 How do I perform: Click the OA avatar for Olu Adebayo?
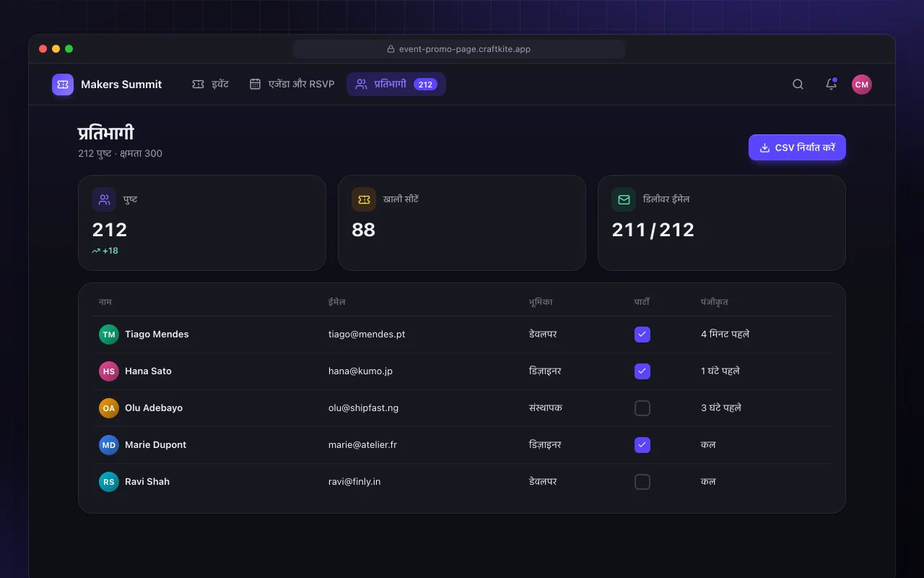point(109,408)
